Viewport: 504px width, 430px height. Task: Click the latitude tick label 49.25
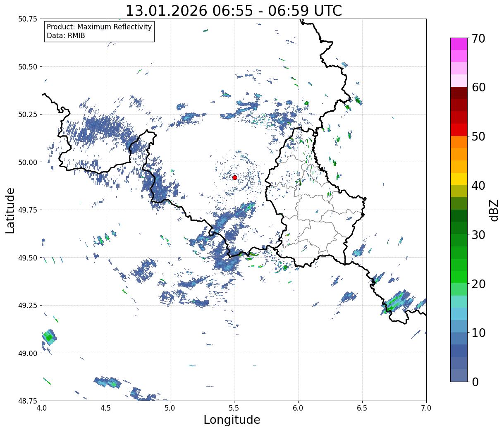[x=28, y=306]
